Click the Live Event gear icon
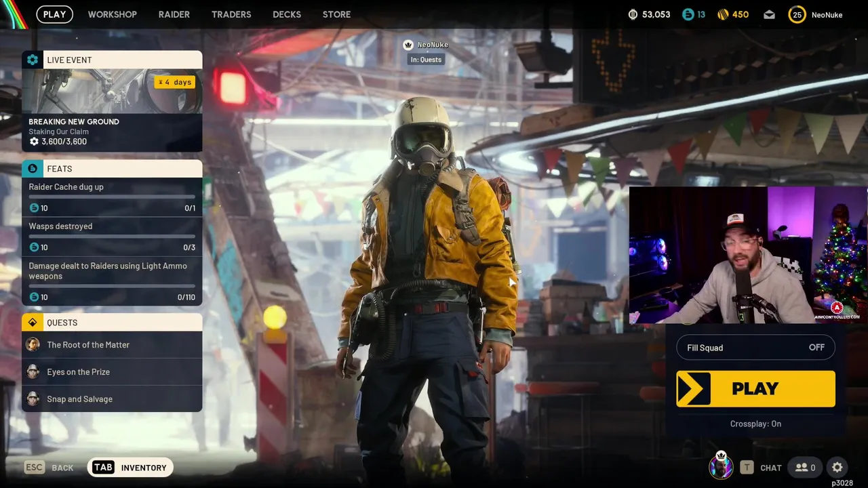Viewport: 868px width, 488px height. tap(33, 60)
